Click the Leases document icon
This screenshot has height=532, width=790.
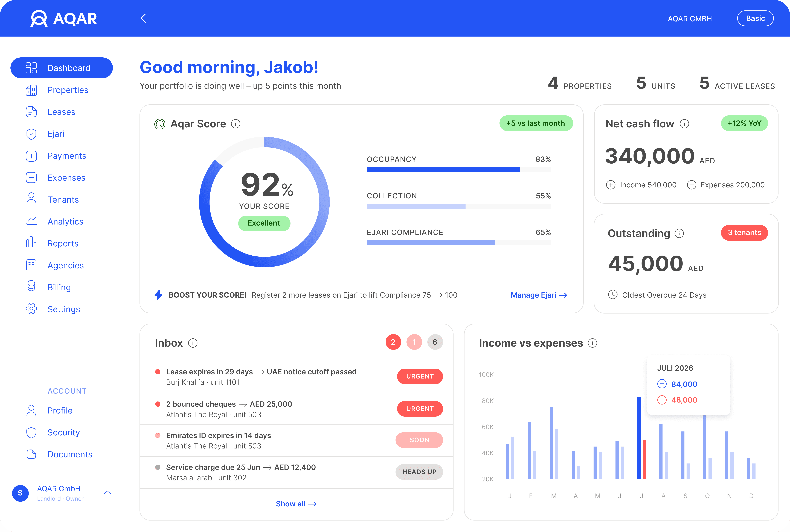pos(31,112)
